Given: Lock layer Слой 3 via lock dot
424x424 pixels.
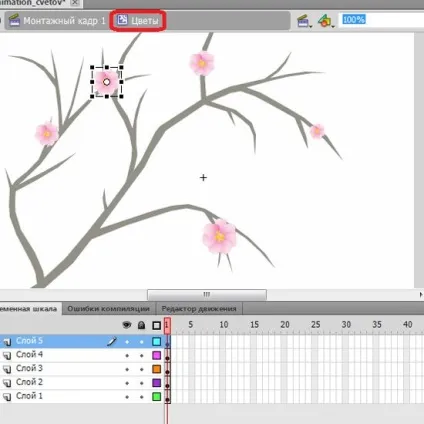Looking at the screenshot, I should (x=142, y=369).
